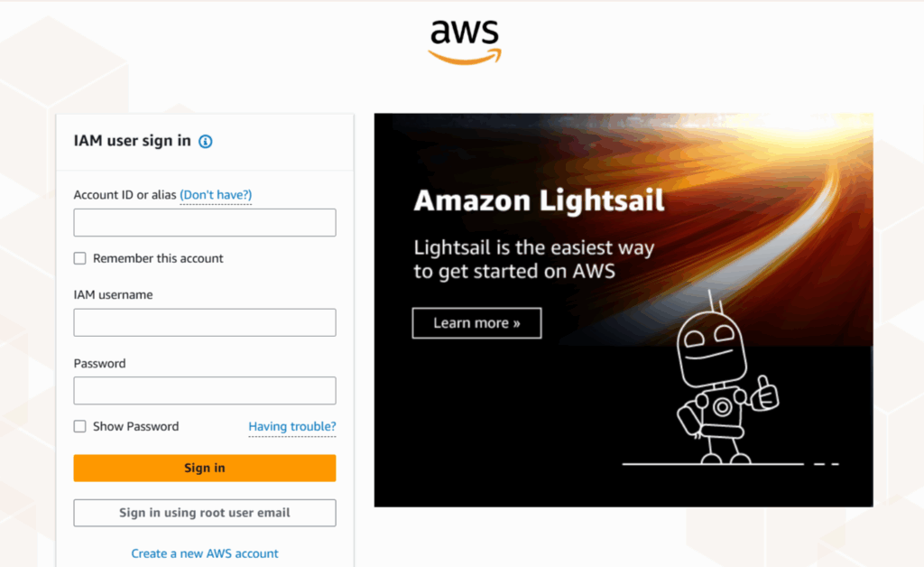924x567 pixels.
Task: Toggle the Show Password checkbox
Action: 80,427
